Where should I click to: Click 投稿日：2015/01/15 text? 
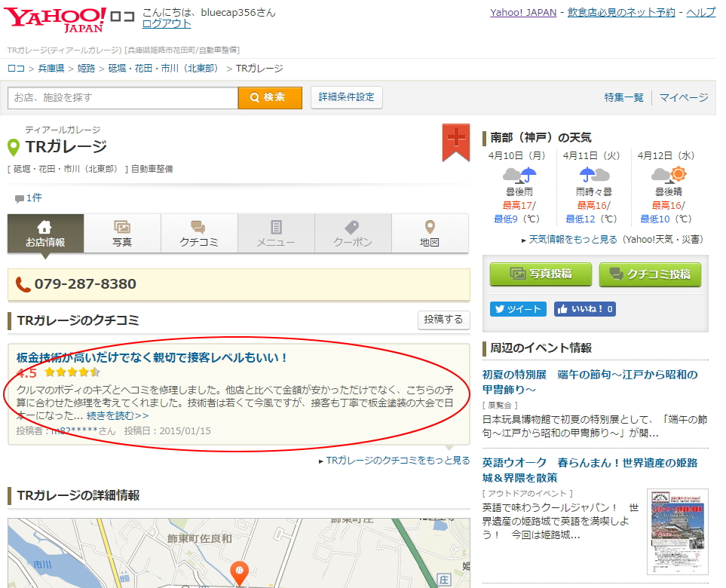point(167,431)
